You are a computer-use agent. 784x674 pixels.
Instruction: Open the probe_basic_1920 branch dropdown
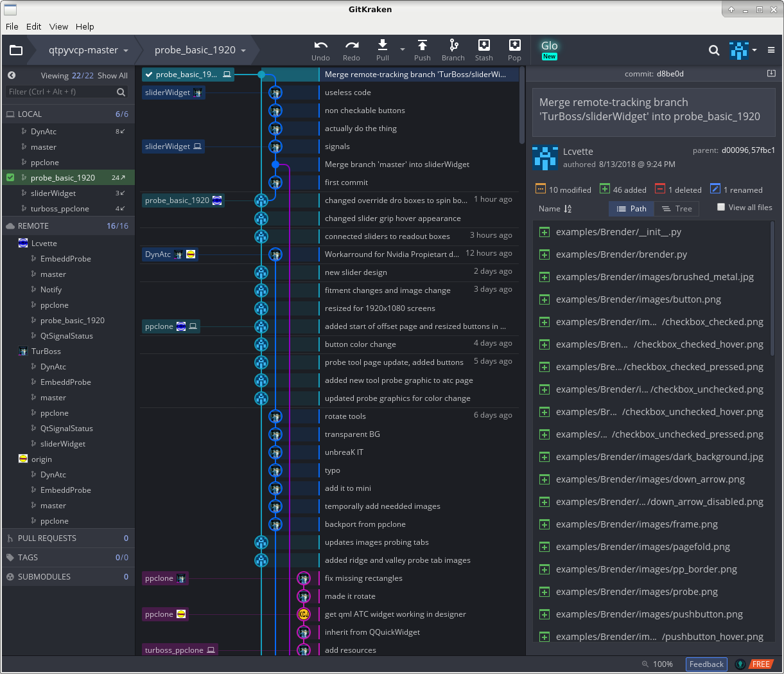(x=200, y=50)
